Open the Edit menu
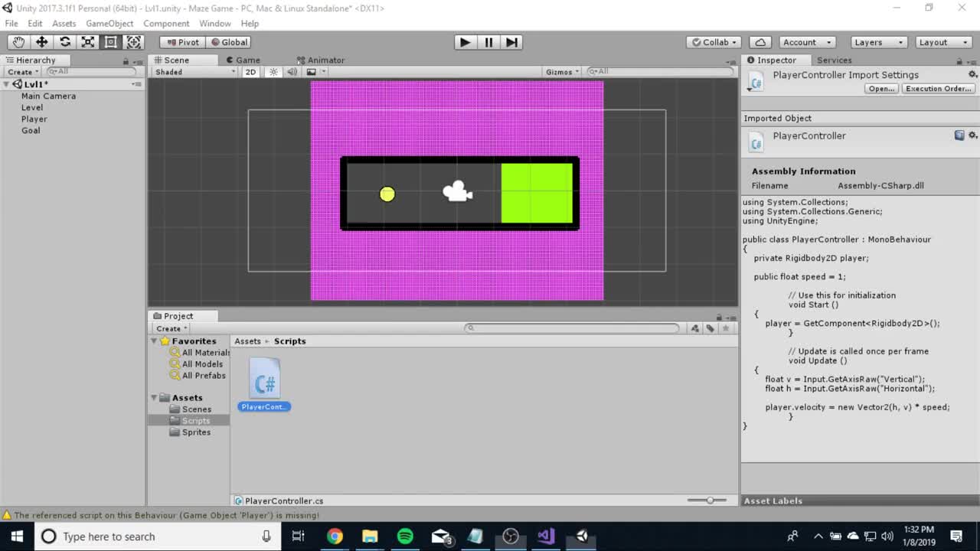This screenshot has width=980, height=551. (x=35, y=23)
